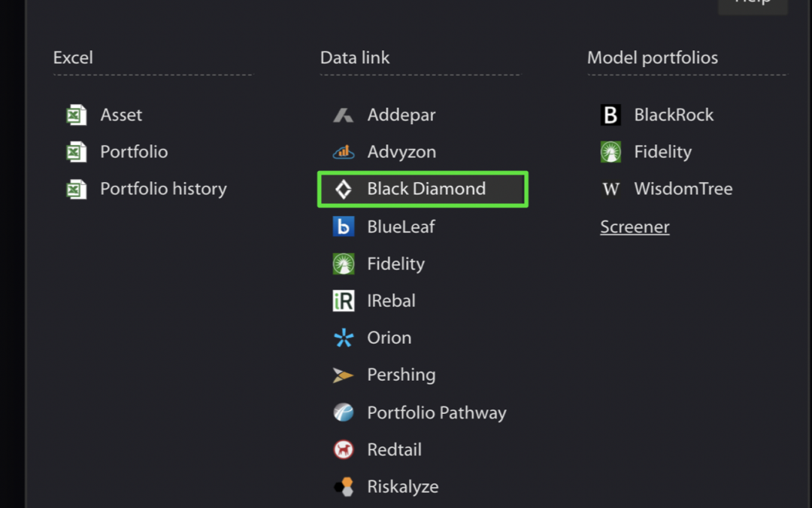The height and width of the screenshot is (508, 812).
Task: Click the BlueLeaf blue b icon
Action: [x=344, y=227]
